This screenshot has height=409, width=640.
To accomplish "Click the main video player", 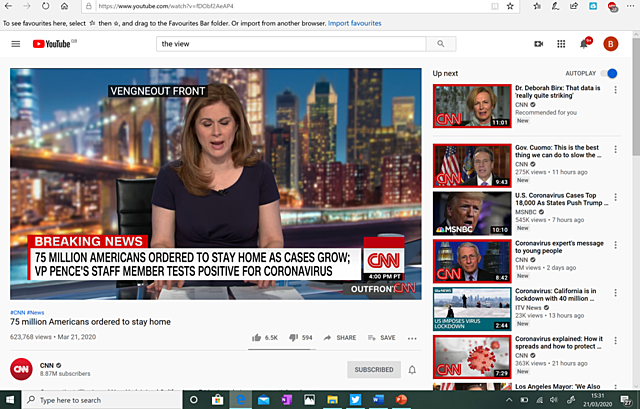I will tap(216, 184).
